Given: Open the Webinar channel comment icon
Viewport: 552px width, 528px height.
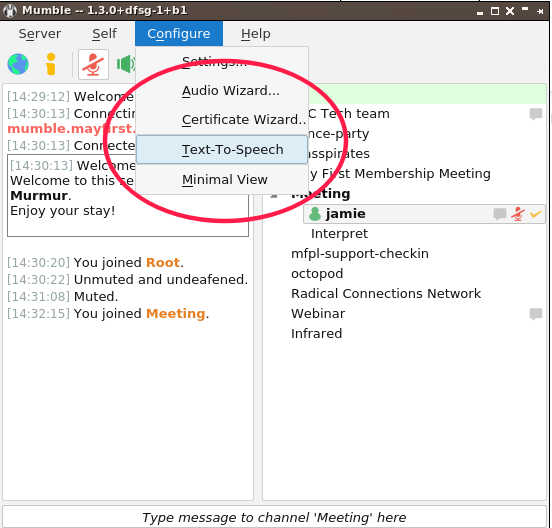Looking at the screenshot, I should [536, 314].
